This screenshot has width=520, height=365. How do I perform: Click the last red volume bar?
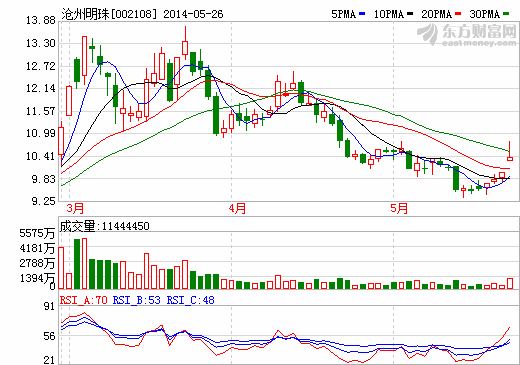(x=510, y=283)
